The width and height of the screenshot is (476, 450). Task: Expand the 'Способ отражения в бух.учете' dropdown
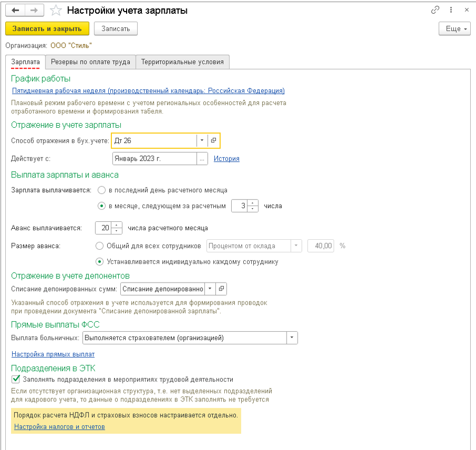click(x=202, y=140)
